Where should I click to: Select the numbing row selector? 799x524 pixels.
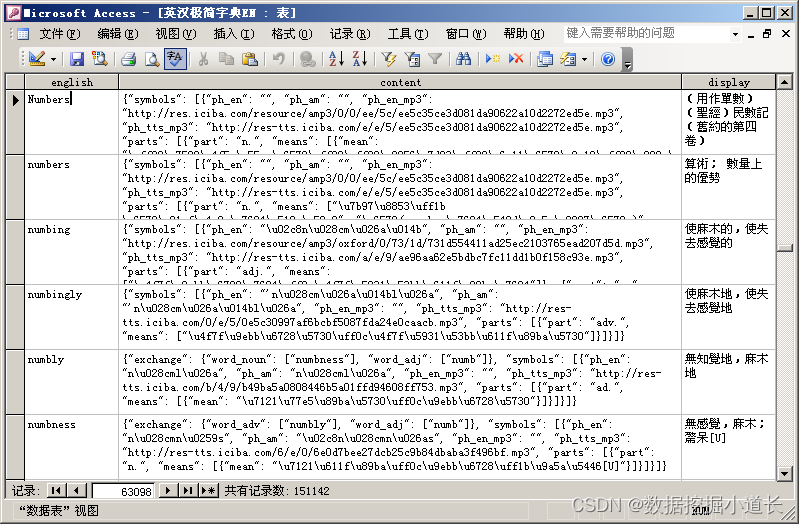pyautogui.click(x=15, y=252)
